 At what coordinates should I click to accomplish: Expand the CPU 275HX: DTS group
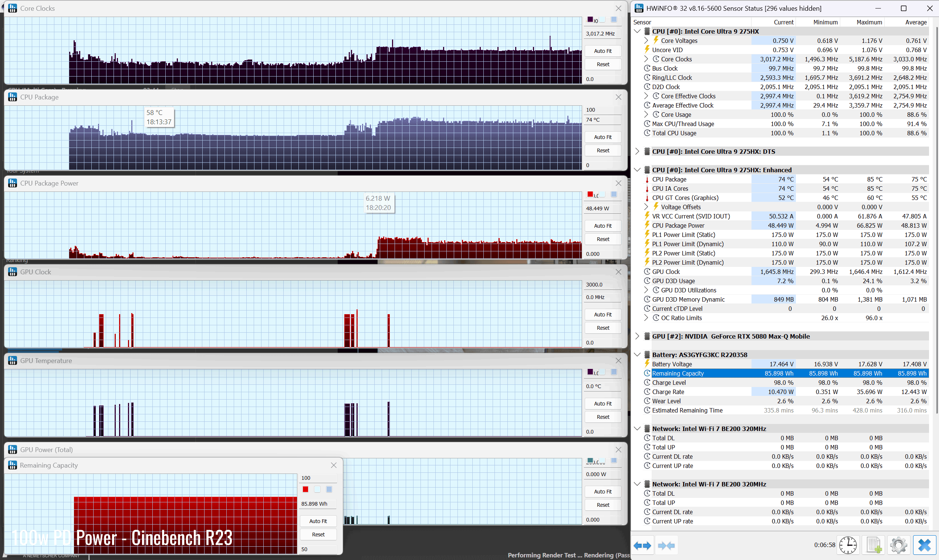(x=637, y=151)
